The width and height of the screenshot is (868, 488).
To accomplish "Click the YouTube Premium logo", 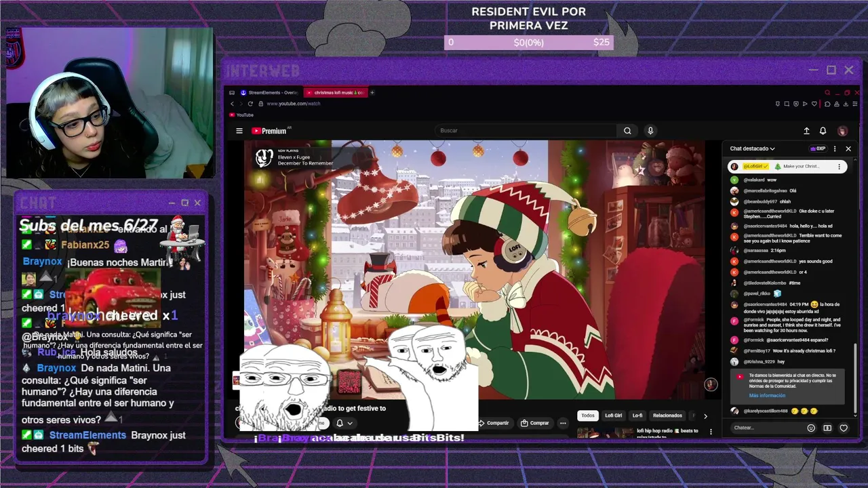I will (x=269, y=131).
